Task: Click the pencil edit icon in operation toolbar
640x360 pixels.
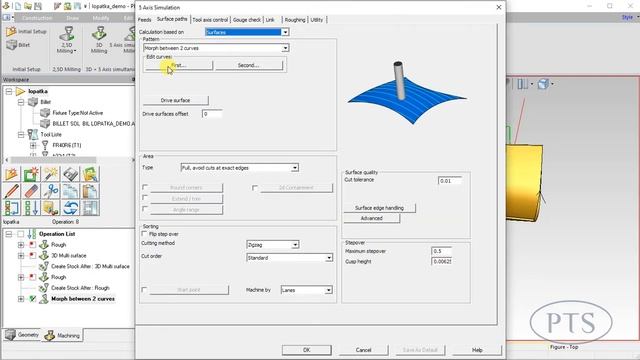Action: coord(12,191)
